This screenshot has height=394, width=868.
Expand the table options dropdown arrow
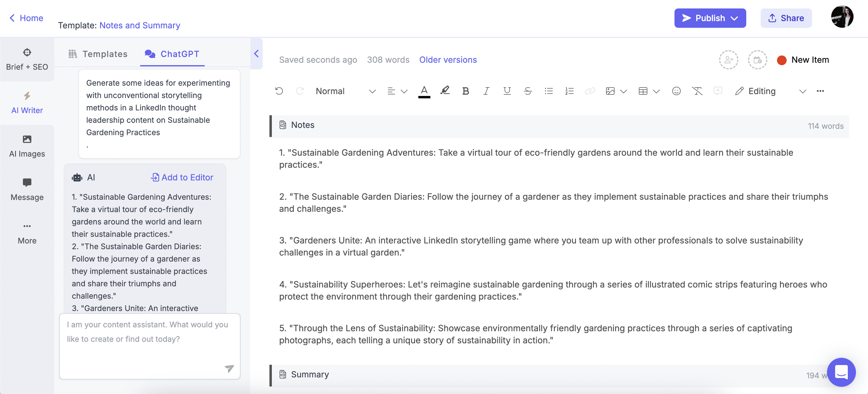pyautogui.click(x=656, y=91)
